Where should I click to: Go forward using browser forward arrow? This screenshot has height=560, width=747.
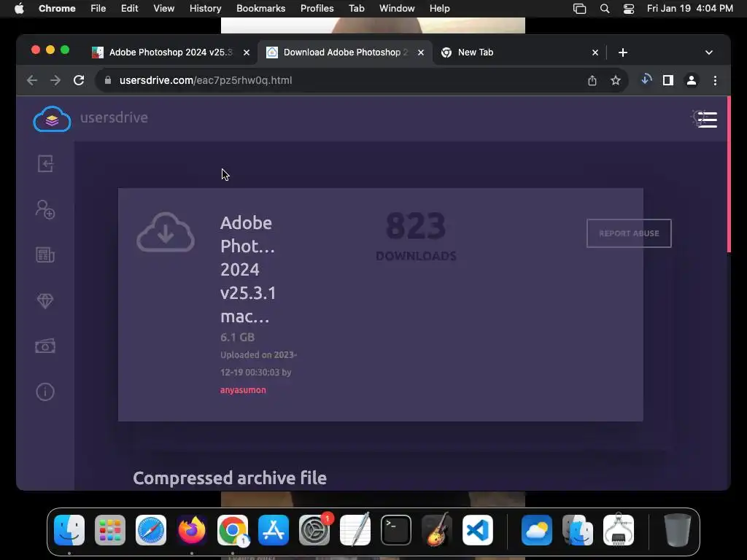point(55,80)
